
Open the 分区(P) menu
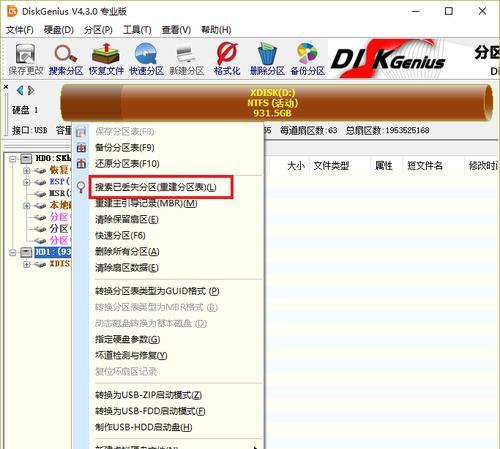point(98,30)
